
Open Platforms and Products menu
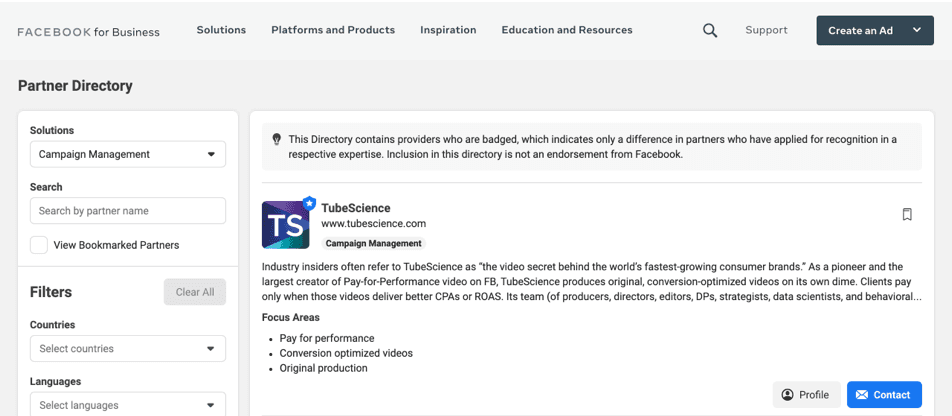click(x=333, y=30)
